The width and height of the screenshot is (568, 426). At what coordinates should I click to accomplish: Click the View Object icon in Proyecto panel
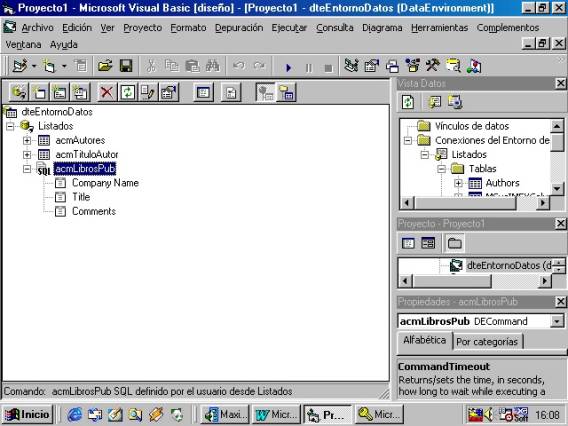(x=428, y=243)
